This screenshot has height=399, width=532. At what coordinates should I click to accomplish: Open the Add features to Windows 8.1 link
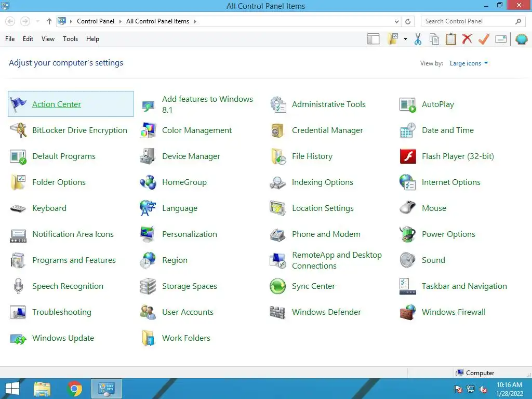207,104
